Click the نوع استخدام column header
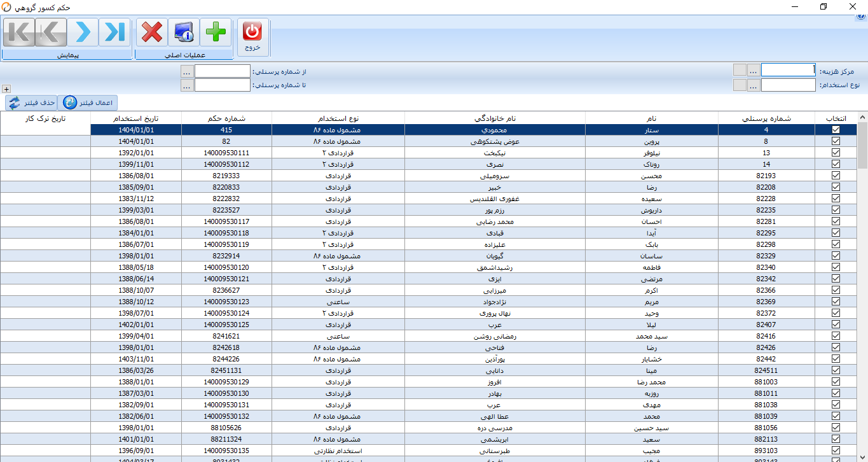The image size is (868, 462). click(338, 118)
